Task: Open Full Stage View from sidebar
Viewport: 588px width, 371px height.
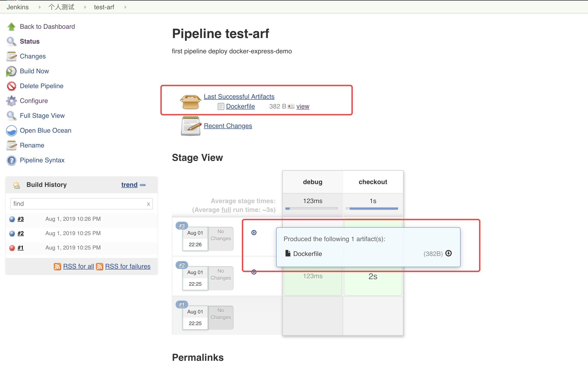Action: (x=42, y=116)
